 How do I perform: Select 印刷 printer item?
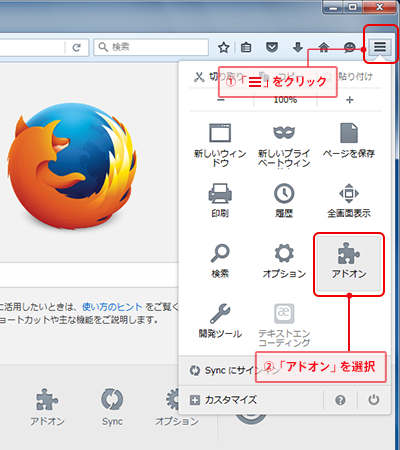[220, 200]
